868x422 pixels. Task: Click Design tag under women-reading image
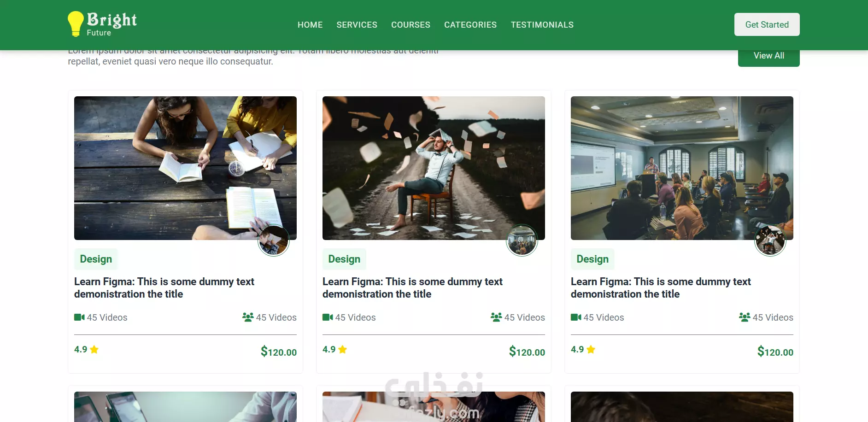point(96,259)
